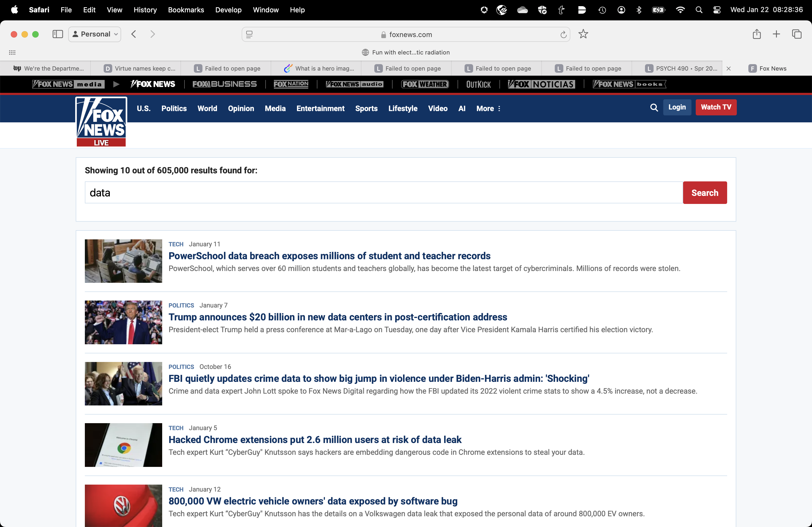Open the Share sheet icon
Image resolution: width=812 pixels, height=527 pixels.
[756, 34]
